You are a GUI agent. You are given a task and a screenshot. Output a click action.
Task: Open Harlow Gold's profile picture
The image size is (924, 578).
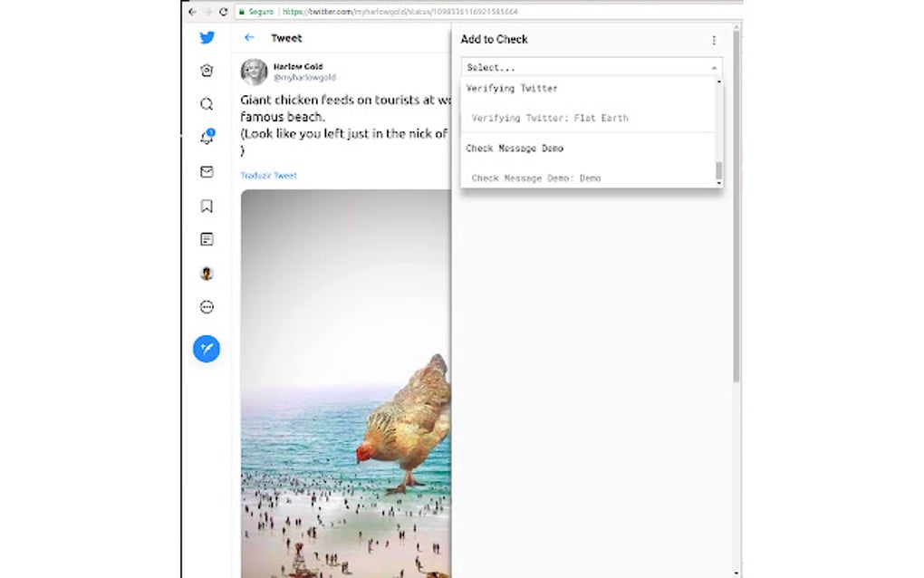point(254,72)
